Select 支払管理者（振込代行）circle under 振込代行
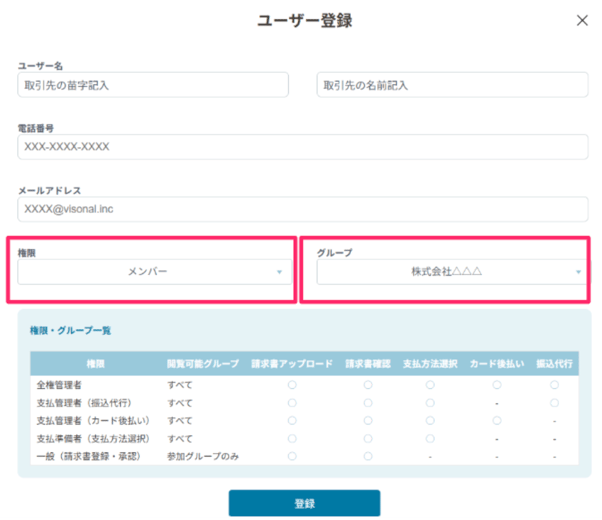The width and height of the screenshot is (602, 520). [x=554, y=403]
